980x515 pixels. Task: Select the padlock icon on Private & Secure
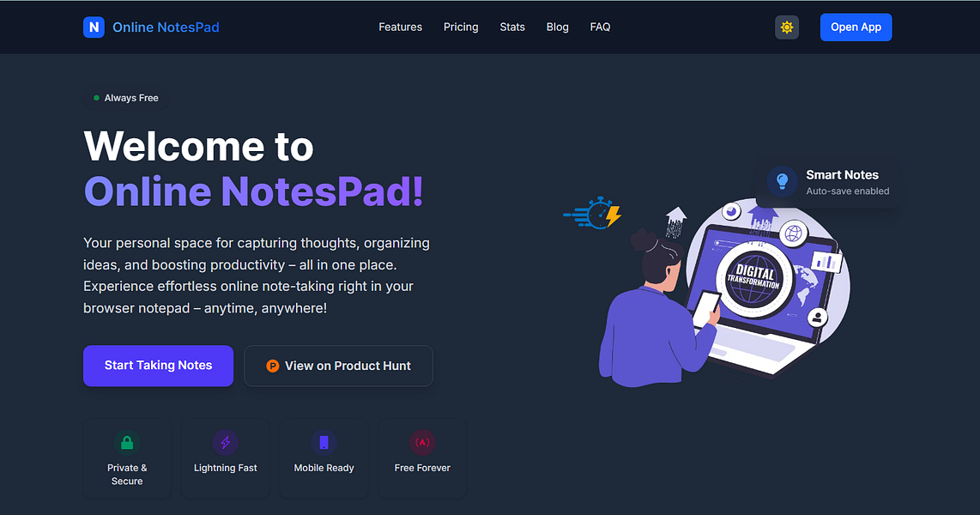pyautogui.click(x=126, y=442)
